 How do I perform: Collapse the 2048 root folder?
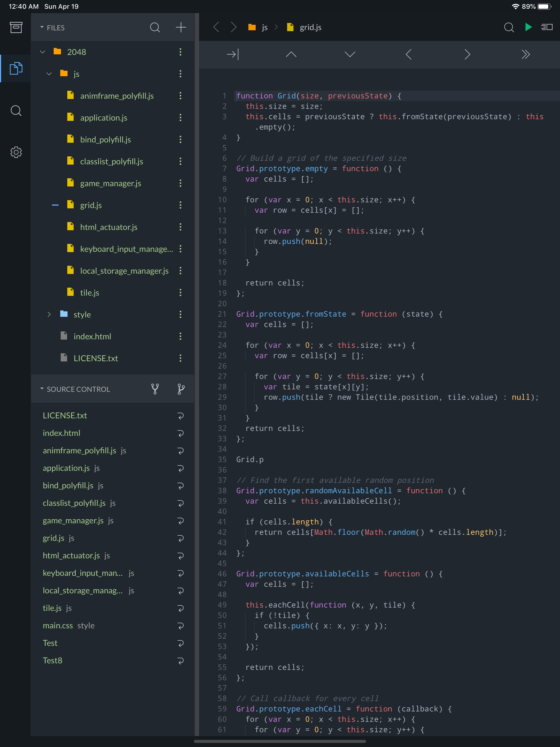tap(43, 52)
